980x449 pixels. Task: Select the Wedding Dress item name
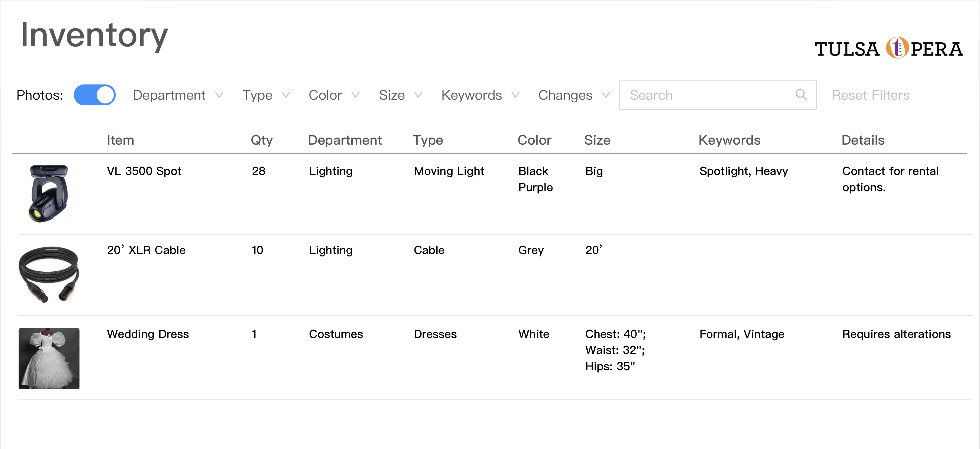point(148,334)
